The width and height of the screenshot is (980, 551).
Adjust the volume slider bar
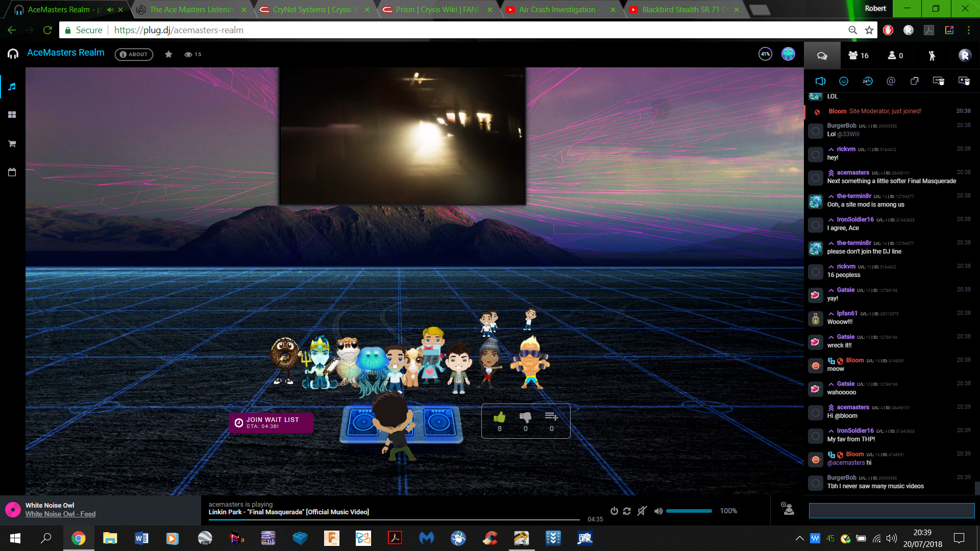pyautogui.click(x=689, y=511)
